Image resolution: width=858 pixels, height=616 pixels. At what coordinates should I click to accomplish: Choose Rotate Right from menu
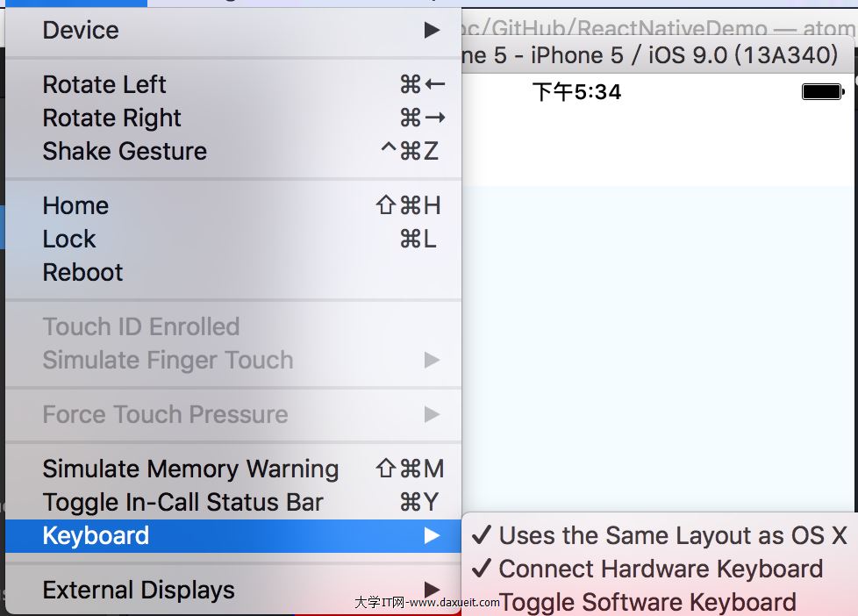click(111, 118)
